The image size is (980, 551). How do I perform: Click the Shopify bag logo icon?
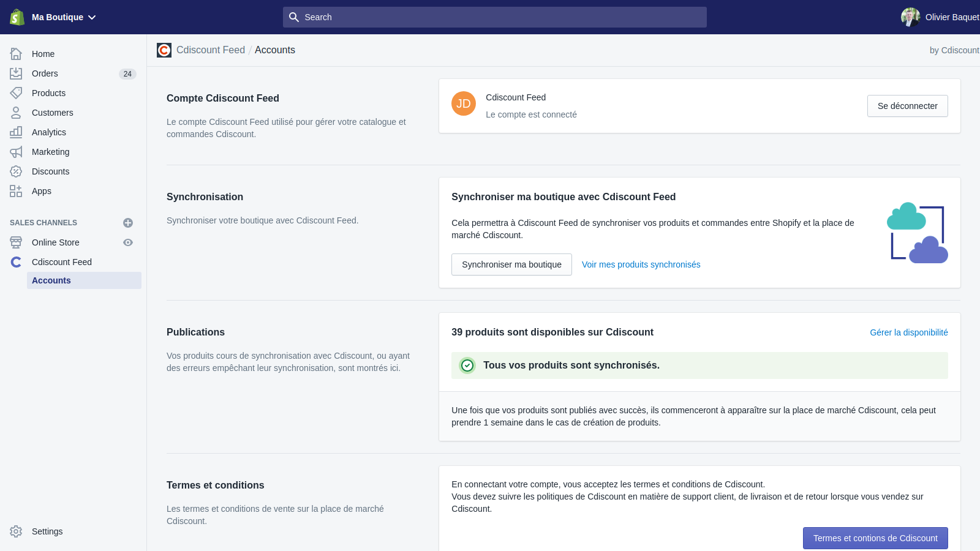(17, 17)
